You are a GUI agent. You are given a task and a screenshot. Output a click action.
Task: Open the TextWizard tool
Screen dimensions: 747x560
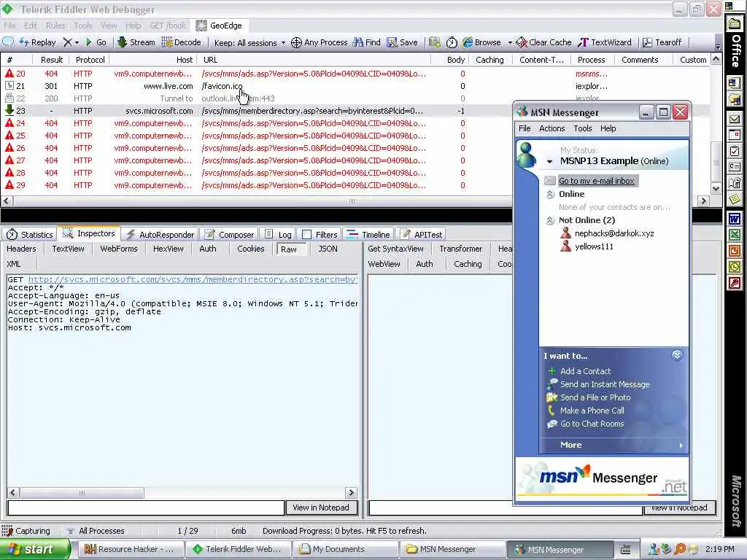pyautogui.click(x=605, y=42)
